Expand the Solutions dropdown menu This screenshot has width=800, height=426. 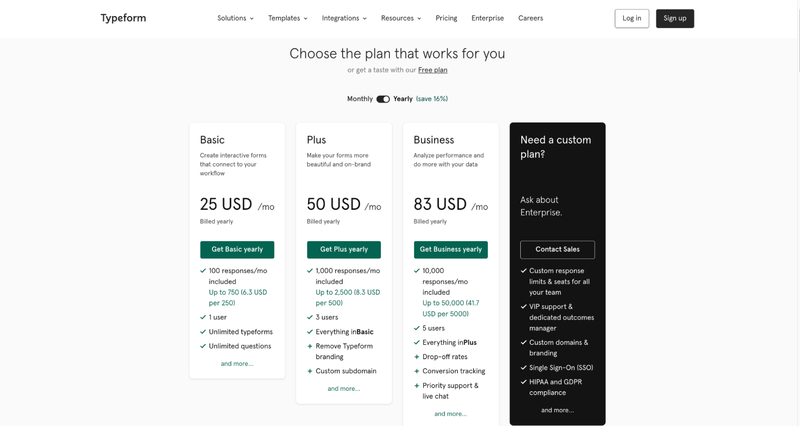(x=235, y=18)
